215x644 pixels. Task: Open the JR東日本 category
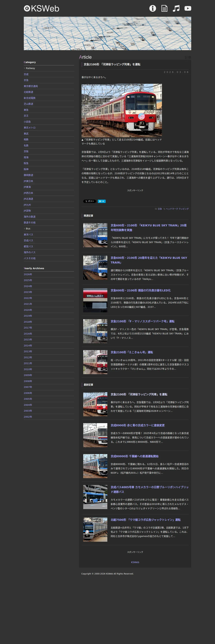tap(28, 181)
